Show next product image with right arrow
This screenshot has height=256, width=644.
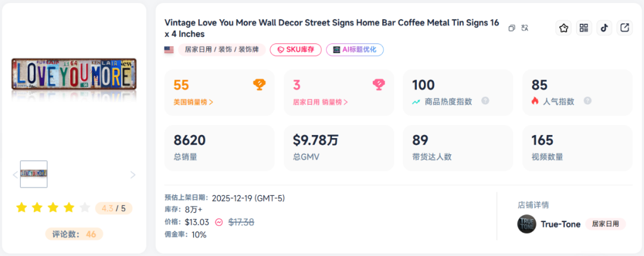tap(133, 175)
